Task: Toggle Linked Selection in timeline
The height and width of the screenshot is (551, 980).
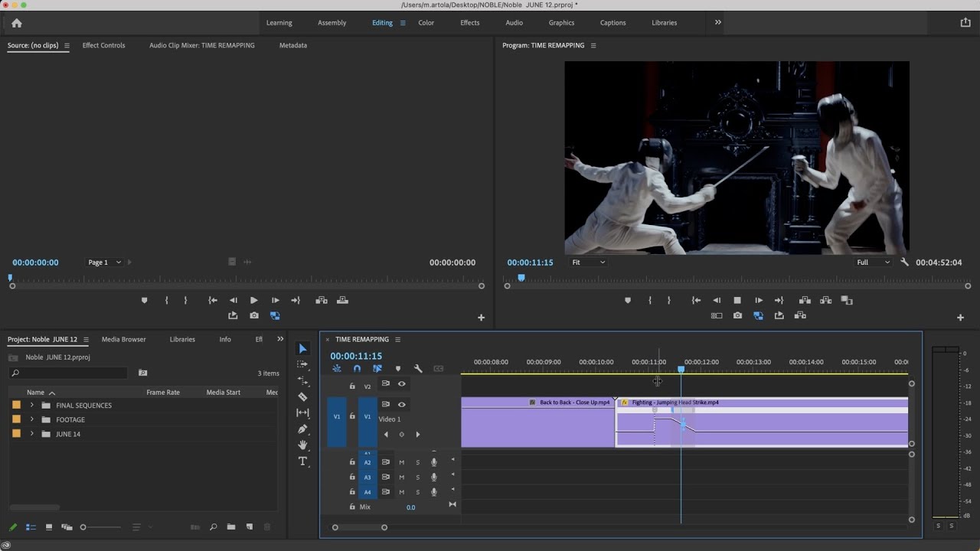Action: 377,369
